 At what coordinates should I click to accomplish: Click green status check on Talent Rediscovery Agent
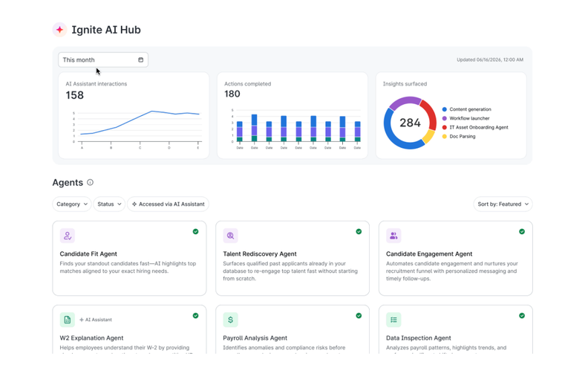(359, 231)
